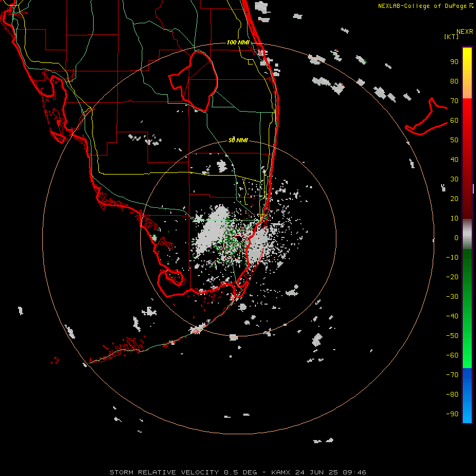Click the NEXR label above the scale
The width and height of the screenshot is (476, 476).
[x=465, y=32]
